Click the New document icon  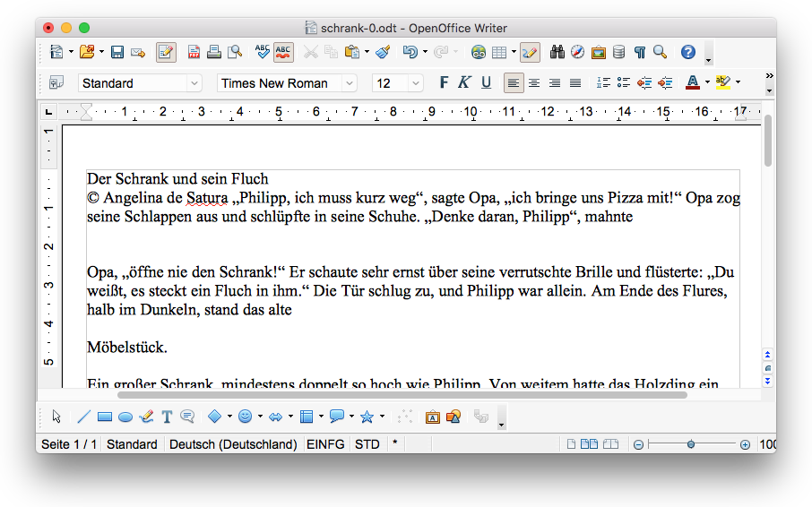[x=56, y=52]
